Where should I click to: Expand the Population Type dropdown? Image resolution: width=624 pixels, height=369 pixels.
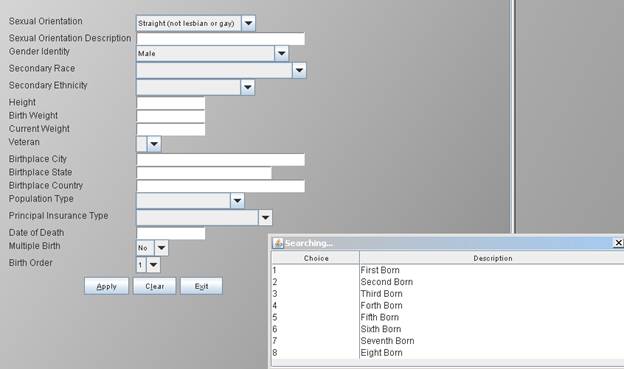pos(237,201)
